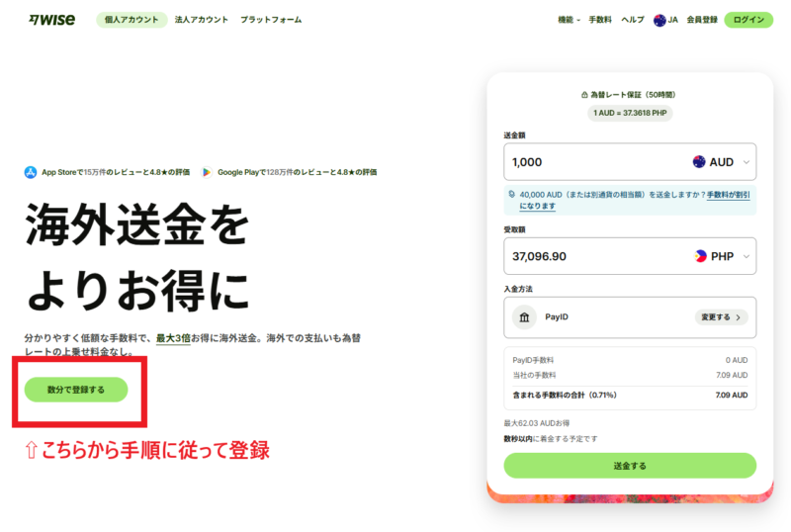Click the 会員登録 link
The width and height of the screenshot is (791, 532).
702,20
